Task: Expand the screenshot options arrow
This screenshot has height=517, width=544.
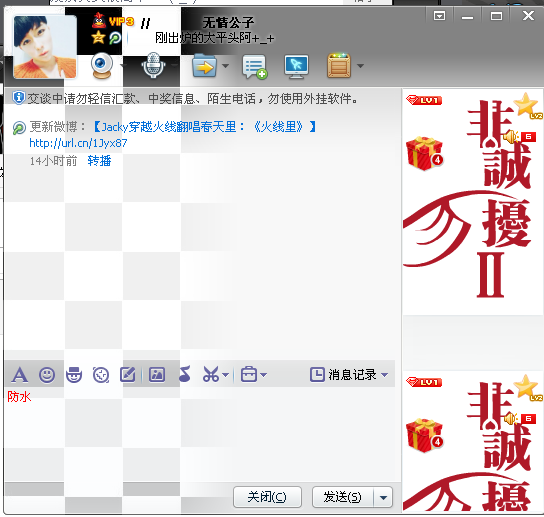Action: point(226,375)
